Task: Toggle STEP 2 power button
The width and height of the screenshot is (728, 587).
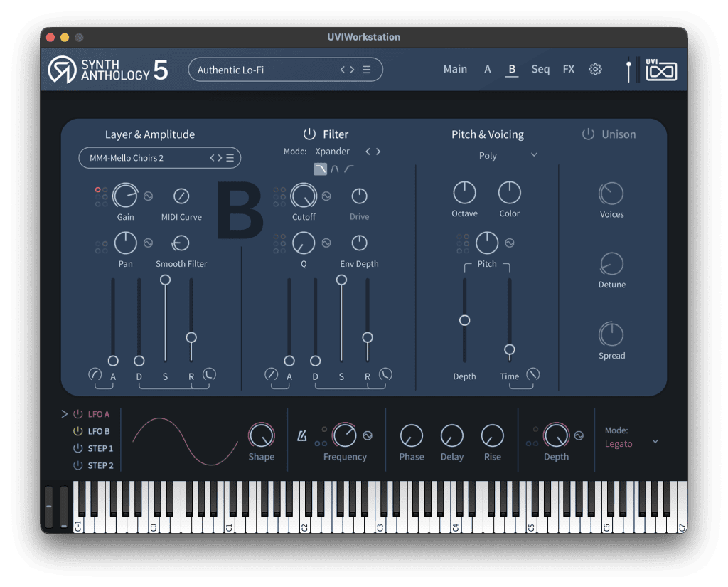Action: [x=78, y=465]
